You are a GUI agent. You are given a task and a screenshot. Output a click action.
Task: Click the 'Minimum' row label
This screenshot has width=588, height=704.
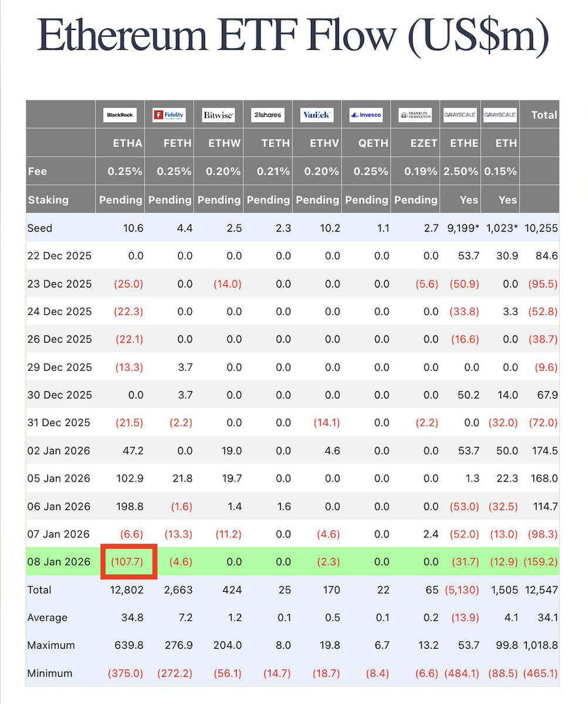(x=49, y=673)
